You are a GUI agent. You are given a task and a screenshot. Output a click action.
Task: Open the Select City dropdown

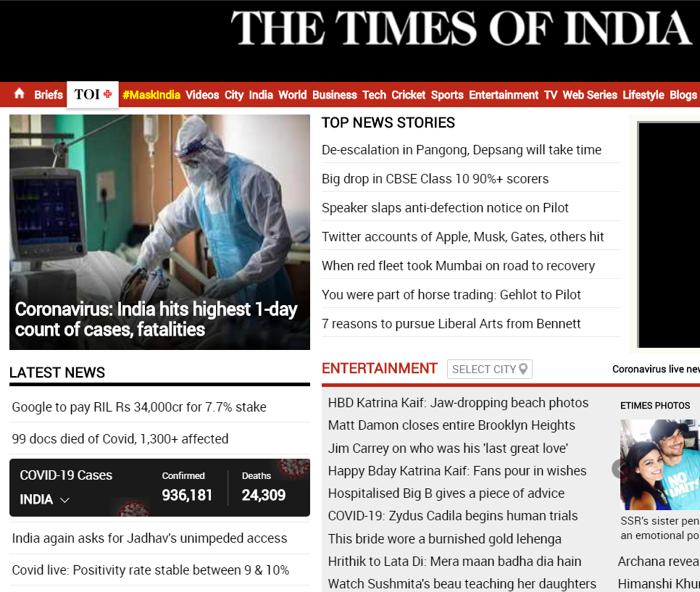point(490,370)
